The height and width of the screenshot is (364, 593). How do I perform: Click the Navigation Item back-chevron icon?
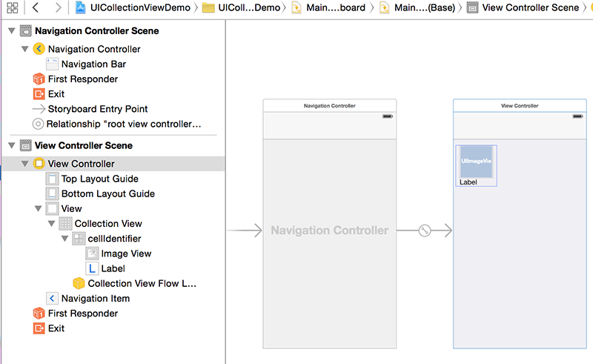(52, 298)
